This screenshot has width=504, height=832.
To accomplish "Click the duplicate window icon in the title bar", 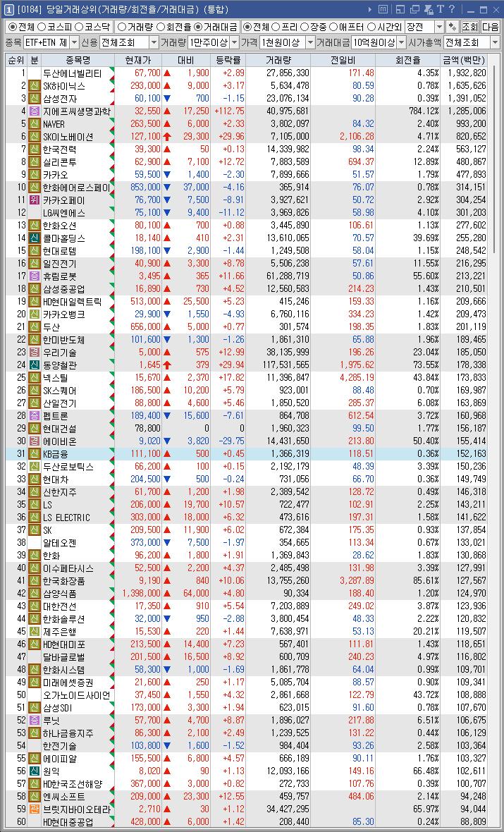I will [414, 9].
